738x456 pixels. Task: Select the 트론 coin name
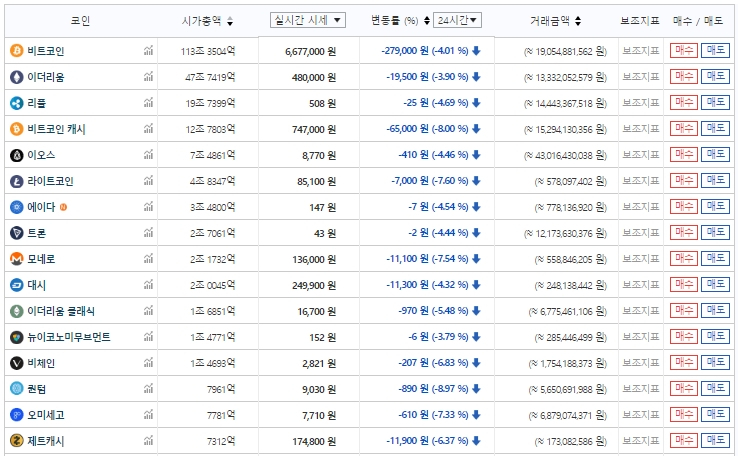[x=36, y=233]
